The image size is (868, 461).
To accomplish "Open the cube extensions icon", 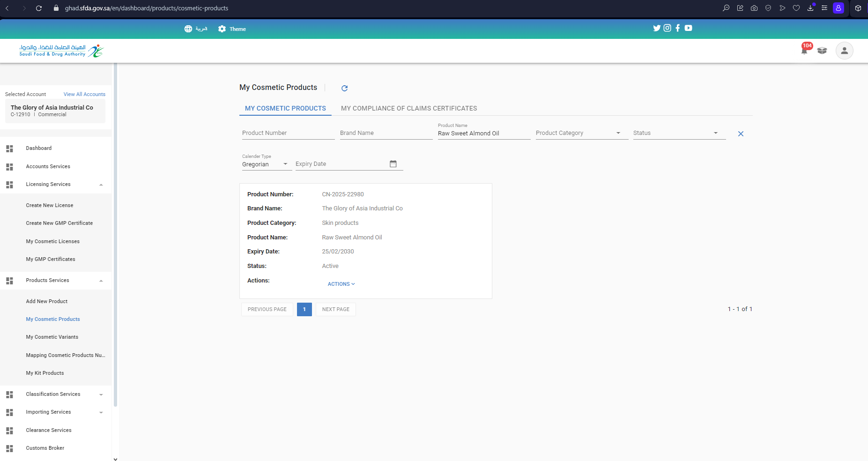I will click(858, 8).
